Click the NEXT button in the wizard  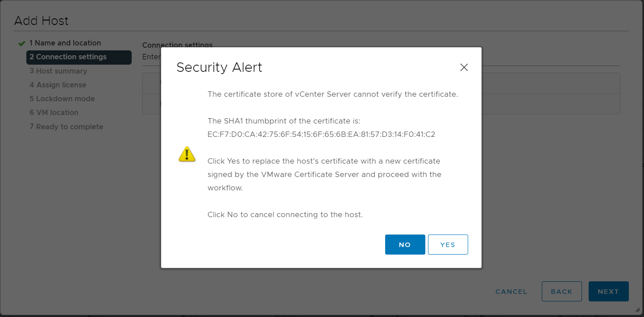[x=608, y=292]
